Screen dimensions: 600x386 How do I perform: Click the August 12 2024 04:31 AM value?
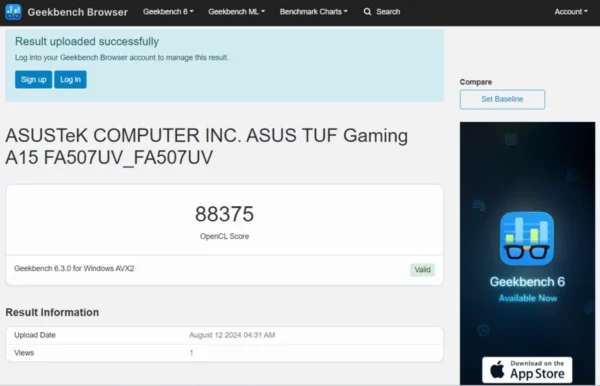click(x=232, y=335)
